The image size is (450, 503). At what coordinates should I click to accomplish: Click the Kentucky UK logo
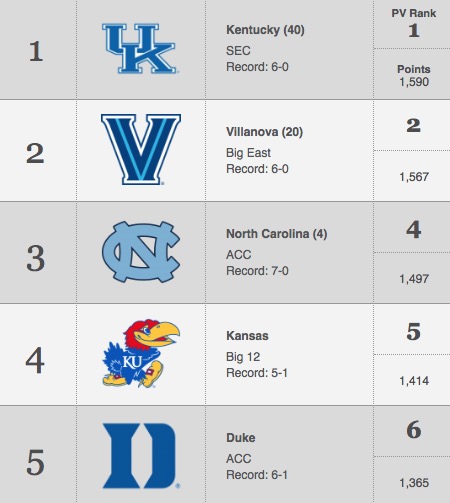(139, 49)
